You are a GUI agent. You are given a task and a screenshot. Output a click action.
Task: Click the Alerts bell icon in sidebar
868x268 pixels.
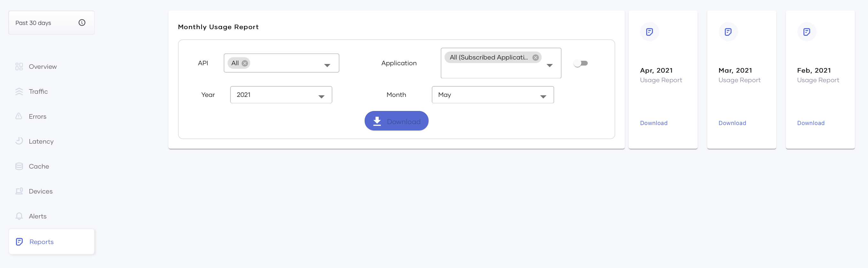coord(19,216)
